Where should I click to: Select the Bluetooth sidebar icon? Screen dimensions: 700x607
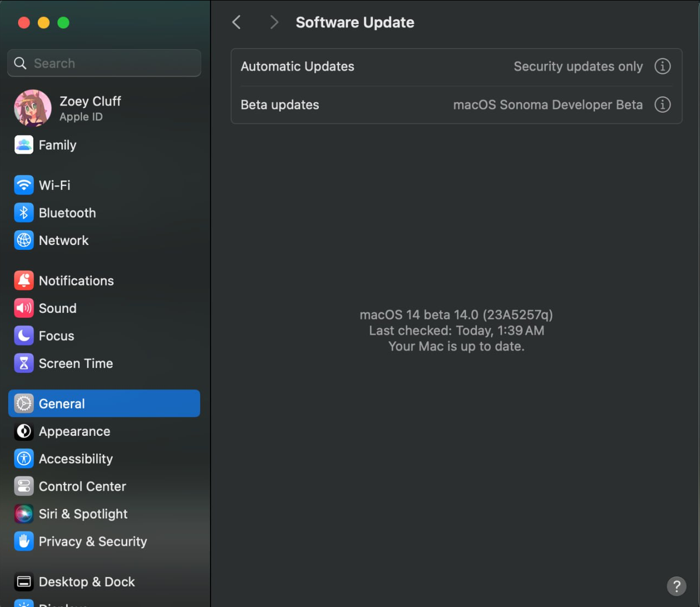click(x=24, y=213)
